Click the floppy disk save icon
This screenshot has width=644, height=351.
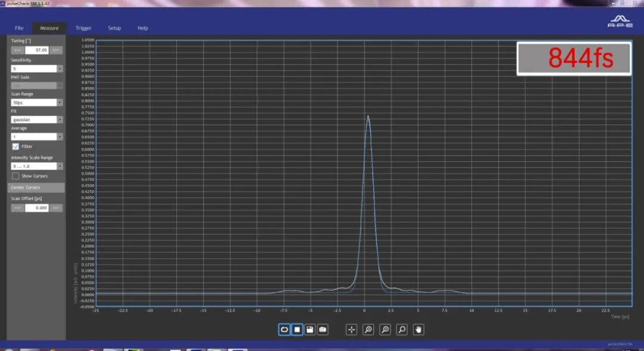pos(310,330)
